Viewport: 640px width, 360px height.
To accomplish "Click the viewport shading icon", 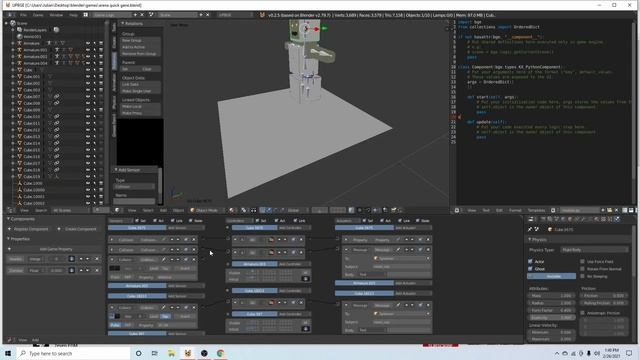I will click(232, 210).
